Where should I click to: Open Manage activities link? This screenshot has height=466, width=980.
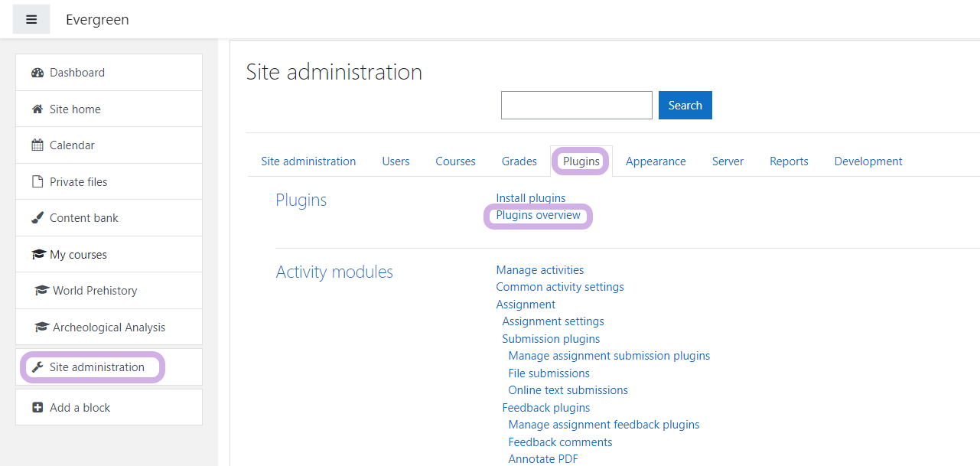539,270
